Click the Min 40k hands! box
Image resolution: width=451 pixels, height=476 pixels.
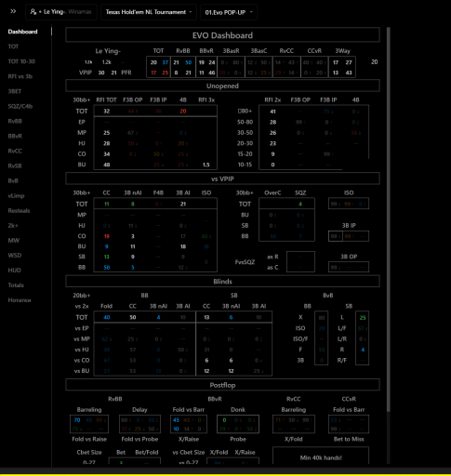(x=321, y=456)
